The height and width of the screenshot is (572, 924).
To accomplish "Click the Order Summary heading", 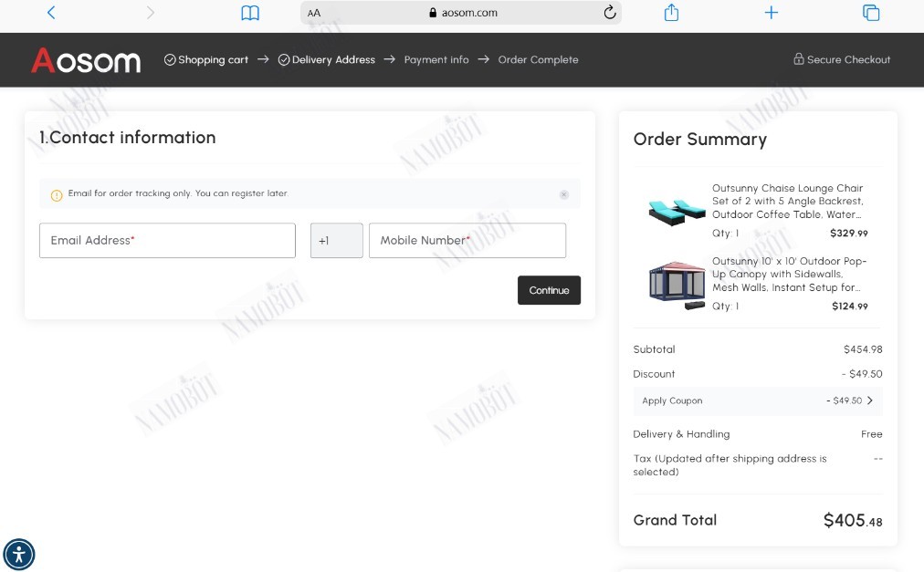I will (700, 139).
